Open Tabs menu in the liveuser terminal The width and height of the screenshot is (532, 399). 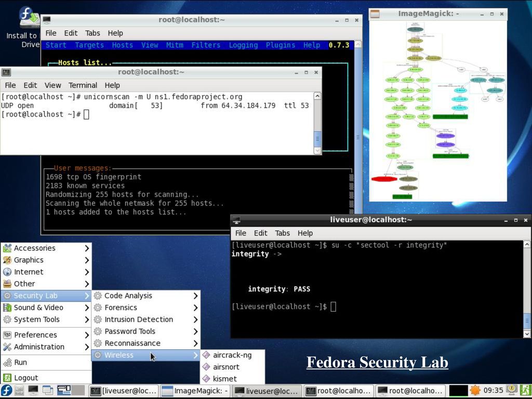tap(282, 233)
